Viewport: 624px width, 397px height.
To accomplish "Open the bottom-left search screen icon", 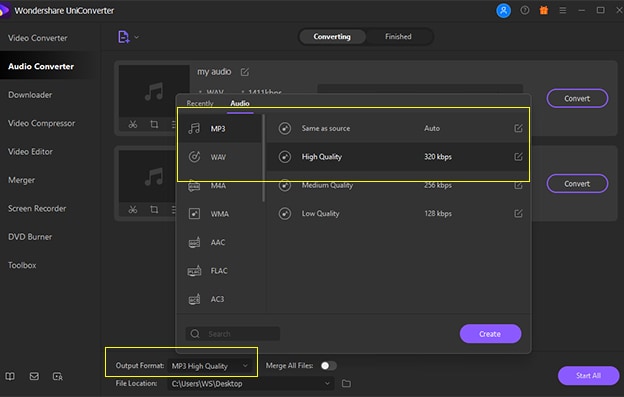I will (x=58, y=376).
